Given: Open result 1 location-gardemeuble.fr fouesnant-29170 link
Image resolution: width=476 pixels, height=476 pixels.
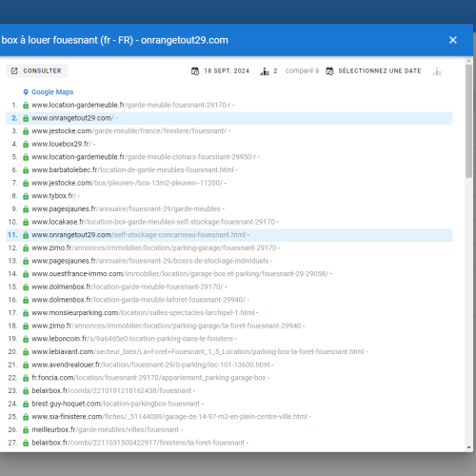Looking at the screenshot, I should (131, 105).
